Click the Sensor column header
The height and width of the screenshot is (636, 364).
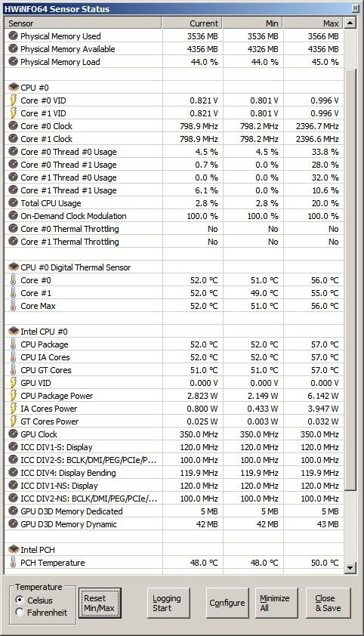pyautogui.click(x=82, y=23)
